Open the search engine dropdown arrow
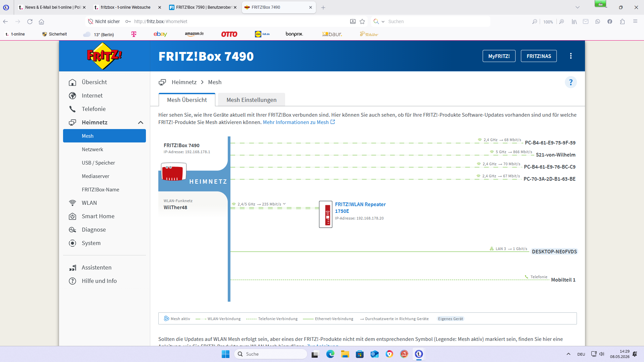This screenshot has height=362, width=644. [x=383, y=21]
